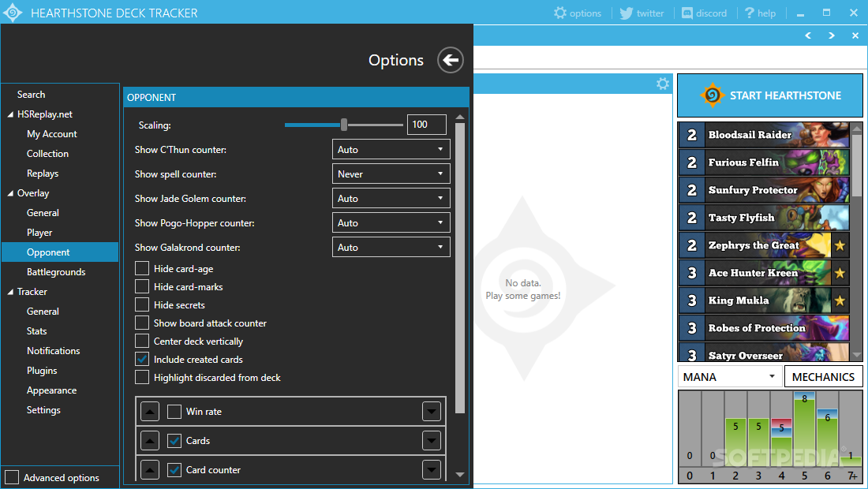Open the Show spell counter dropdown
Image resolution: width=868 pixels, height=489 pixels.
click(x=391, y=174)
